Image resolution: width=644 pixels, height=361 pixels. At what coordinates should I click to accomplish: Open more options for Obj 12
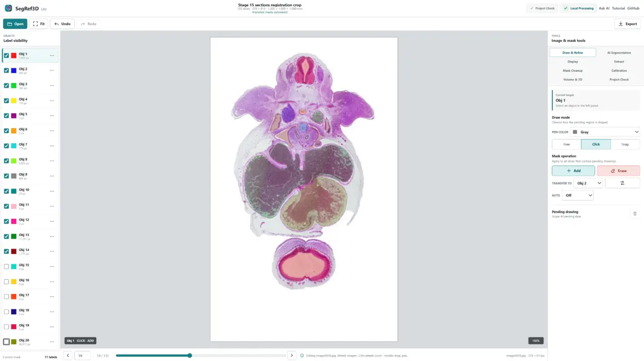coord(52,222)
